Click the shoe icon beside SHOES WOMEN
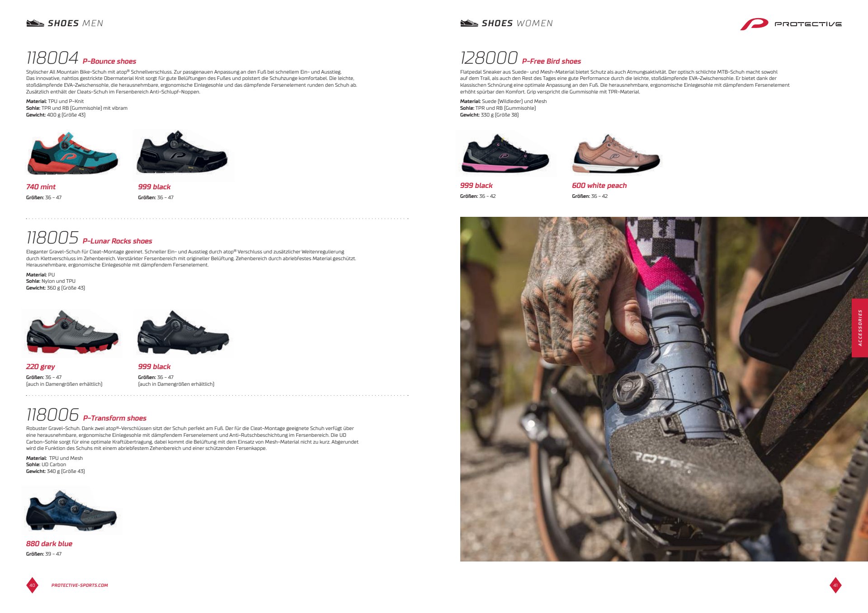The height and width of the screenshot is (613, 868). tap(469, 23)
